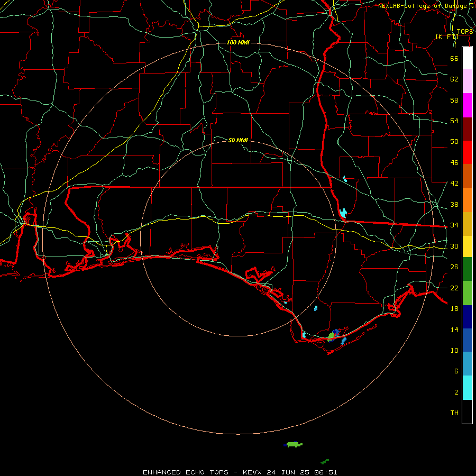Select the 46 scale label
The image size is (476, 476).
(454, 162)
